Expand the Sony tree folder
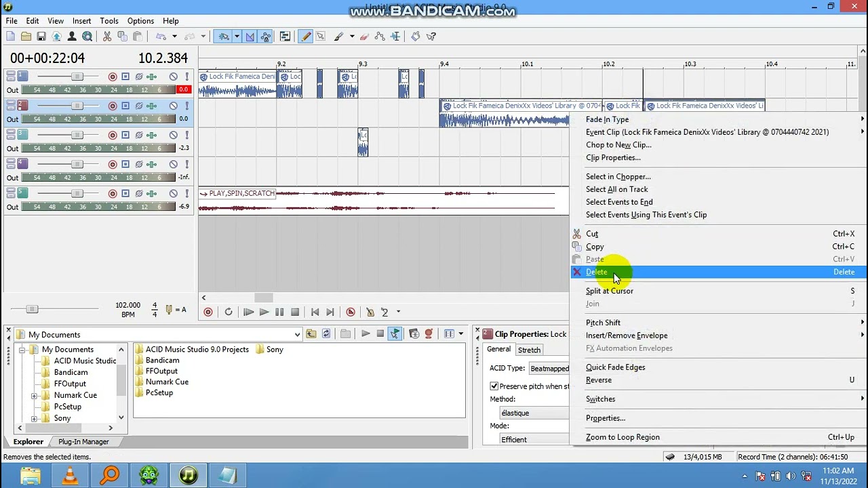Screen dimensions: 868x488 click(x=34, y=418)
